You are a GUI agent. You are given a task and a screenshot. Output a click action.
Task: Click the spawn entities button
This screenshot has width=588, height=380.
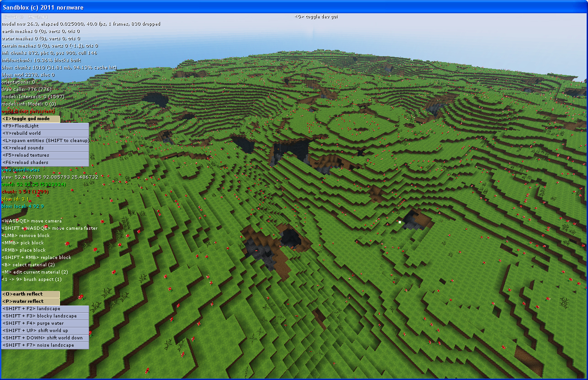coord(45,141)
